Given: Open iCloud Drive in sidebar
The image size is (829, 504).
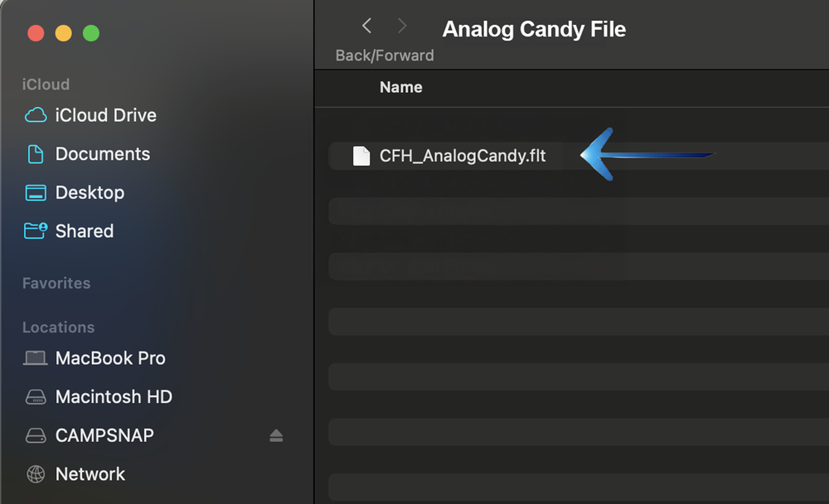Looking at the screenshot, I should [90, 115].
